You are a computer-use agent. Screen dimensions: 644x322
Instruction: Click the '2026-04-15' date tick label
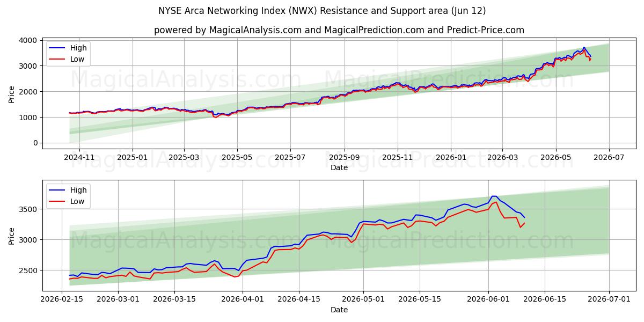click(x=298, y=300)
